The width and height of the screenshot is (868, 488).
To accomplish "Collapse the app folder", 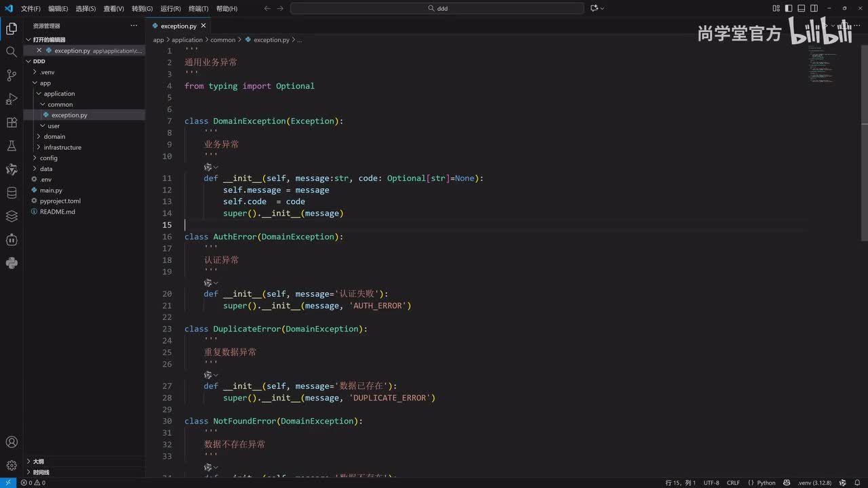I will (x=84, y=83).
